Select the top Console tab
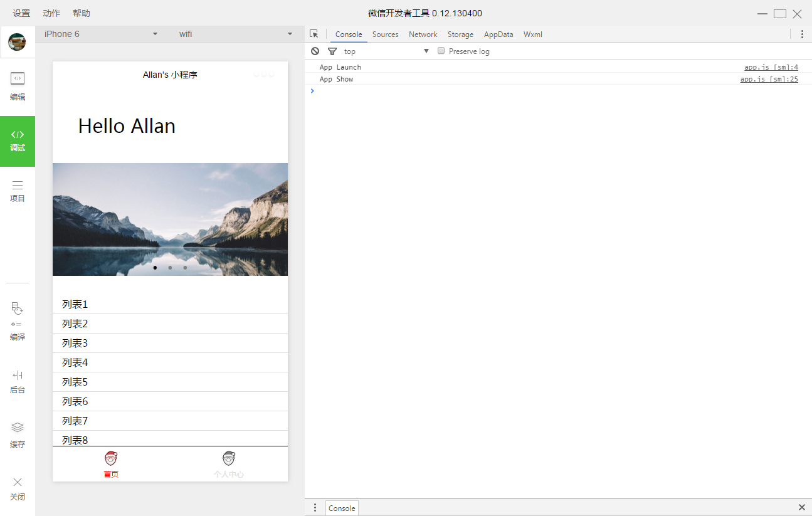Viewport: 812px width, 516px height. [x=349, y=34]
